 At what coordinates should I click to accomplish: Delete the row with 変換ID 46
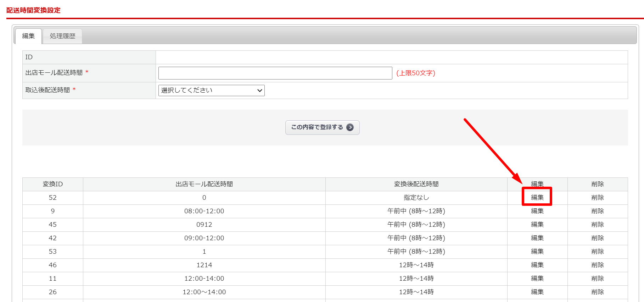tap(597, 265)
